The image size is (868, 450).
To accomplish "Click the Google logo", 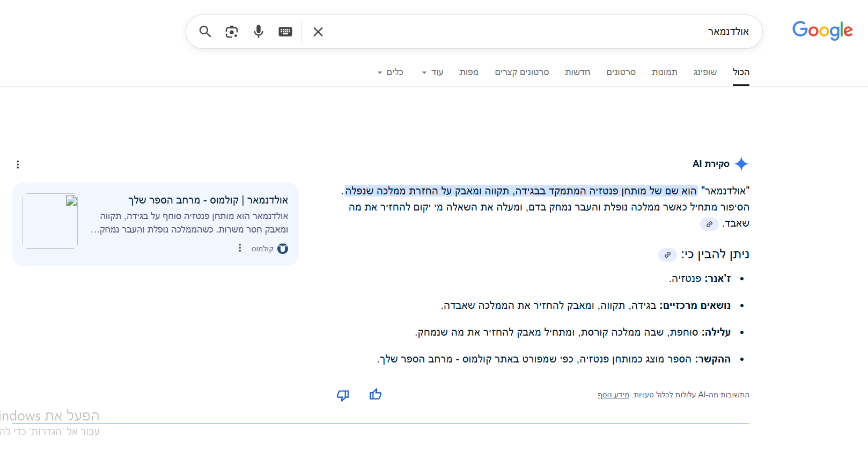I will click(x=822, y=31).
